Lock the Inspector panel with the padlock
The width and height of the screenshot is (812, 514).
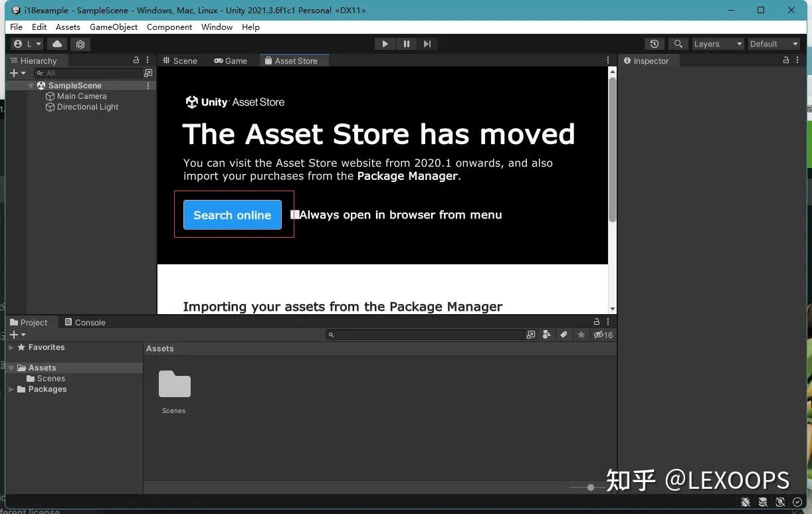tap(785, 60)
